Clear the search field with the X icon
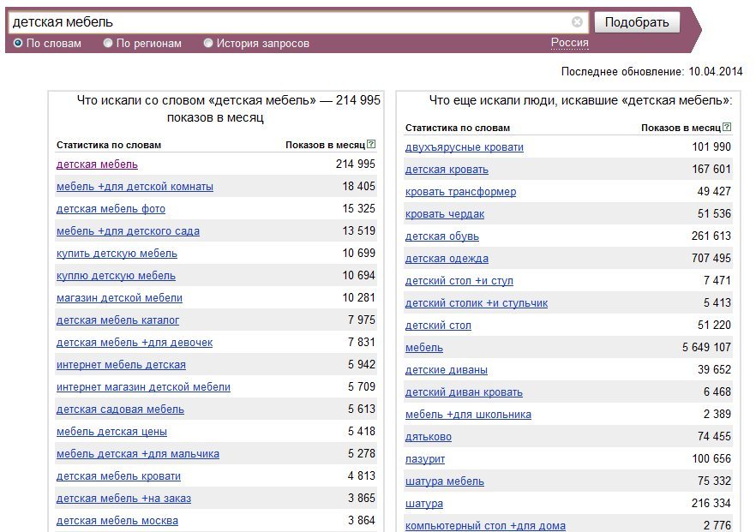The width and height of the screenshot is (756, 532). [577, 21]
